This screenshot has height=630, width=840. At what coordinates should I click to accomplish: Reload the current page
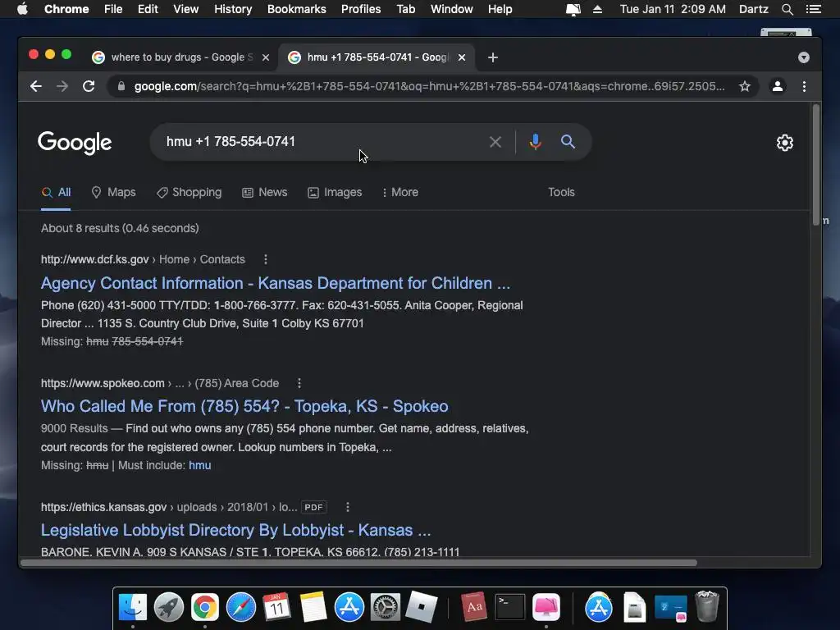89,86
